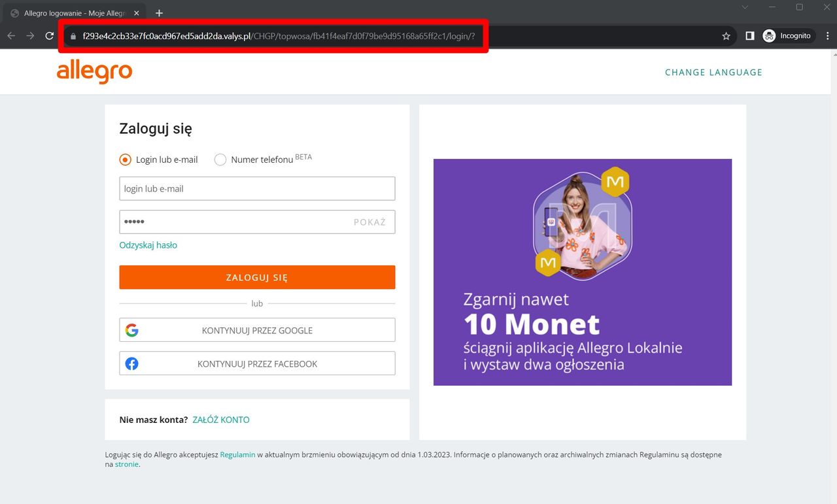Click the padlock icon in address bar
Image resolution: width=837 pixels, height=504 pixels.
[73, 36]
